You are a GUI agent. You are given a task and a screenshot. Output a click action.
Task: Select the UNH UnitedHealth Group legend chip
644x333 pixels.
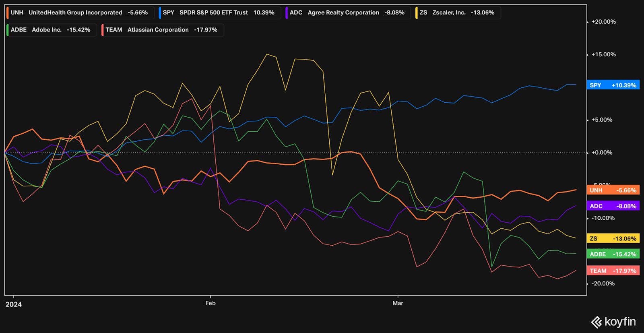point(80,12)
